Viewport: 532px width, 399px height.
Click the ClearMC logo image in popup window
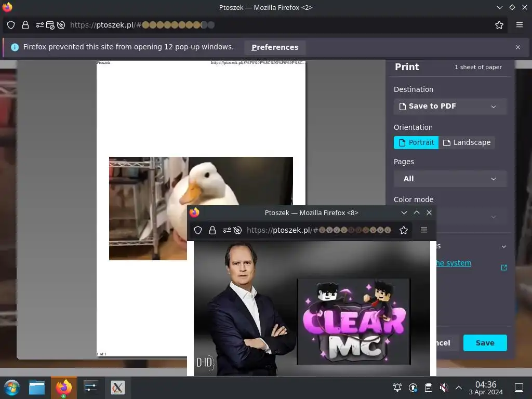[x=354, y=322]
